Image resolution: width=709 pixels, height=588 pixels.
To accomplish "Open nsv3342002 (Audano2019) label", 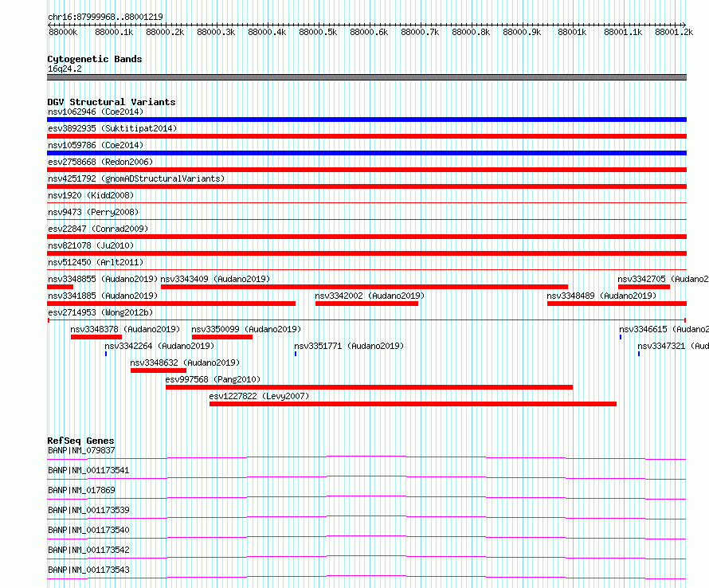I will [370, 296].
